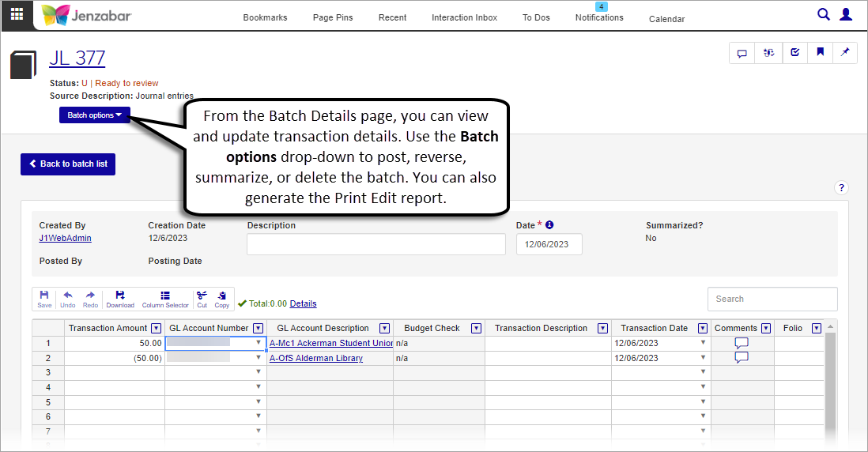The height and width of the screenshot is (452, 868).
Task: Click the search magnifier icon
Action: (x=824, y=14)
